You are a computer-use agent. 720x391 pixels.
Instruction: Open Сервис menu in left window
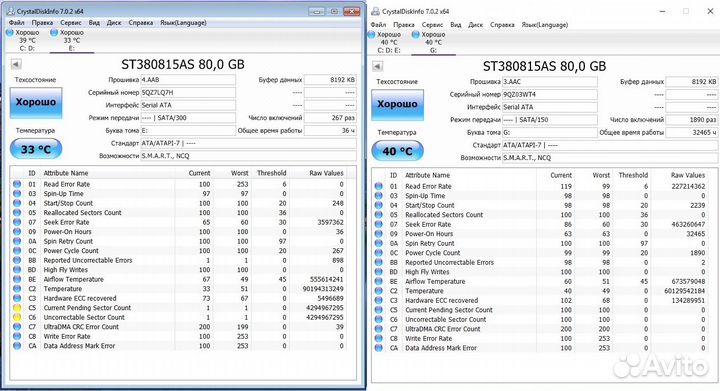tap(71, 22)
